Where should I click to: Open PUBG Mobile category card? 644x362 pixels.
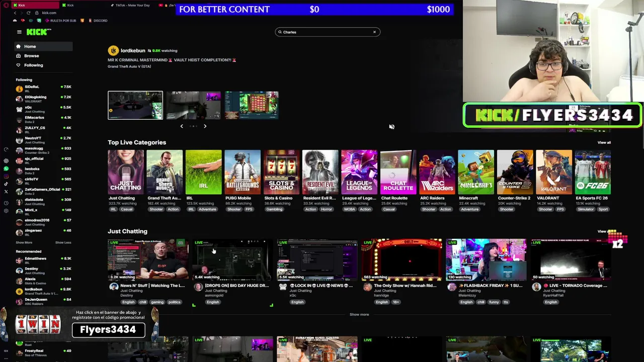[243, 172]
